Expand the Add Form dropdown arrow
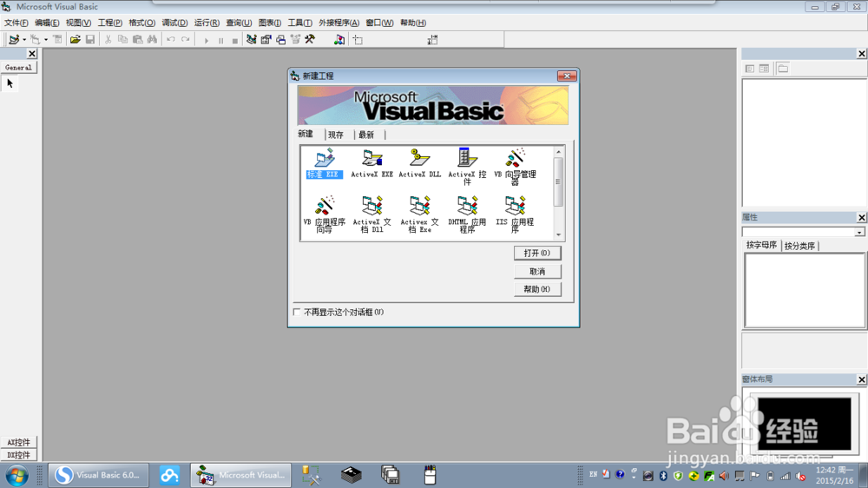Viewport: 868px width, 488px height. pyautogui.click(x=45, y=40)
